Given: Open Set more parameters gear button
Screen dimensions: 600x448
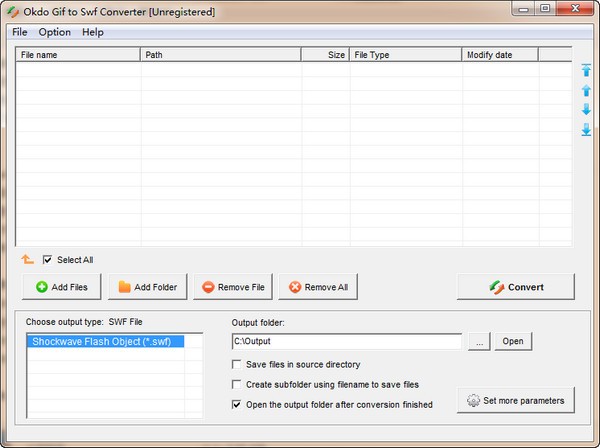Looking at the screenshot, I should [516, 401].
